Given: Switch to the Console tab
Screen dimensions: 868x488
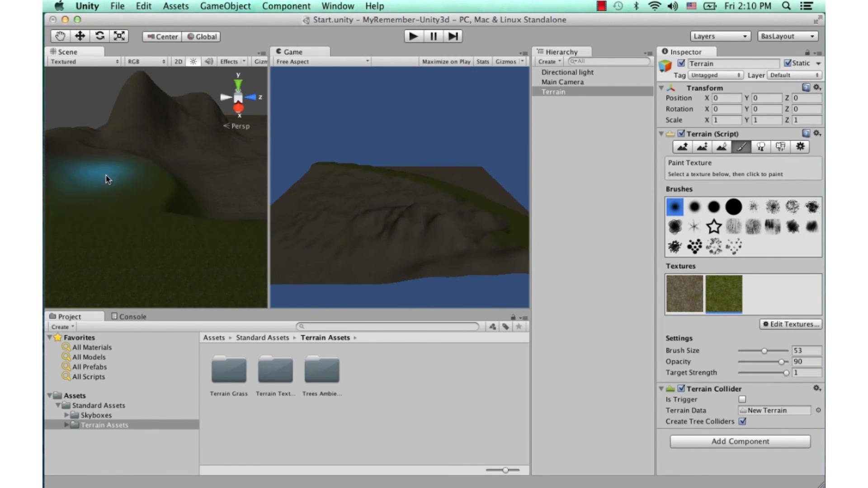Looking at the screenshot, I should [129, 316].
